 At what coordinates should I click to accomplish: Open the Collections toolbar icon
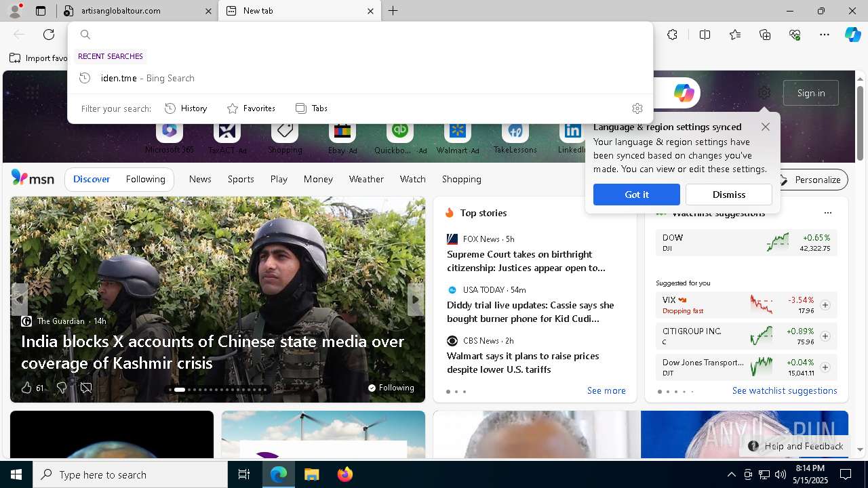click(x=765, y=35)
